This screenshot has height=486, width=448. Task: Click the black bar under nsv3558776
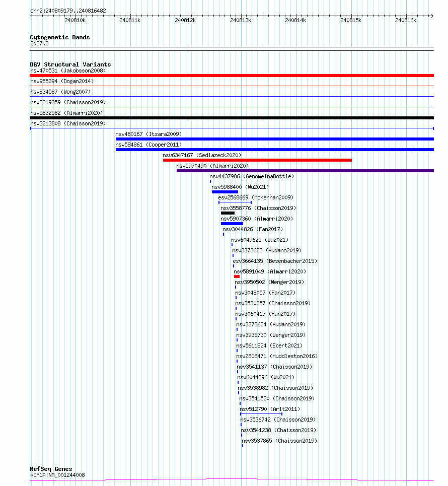click(228, 213)
